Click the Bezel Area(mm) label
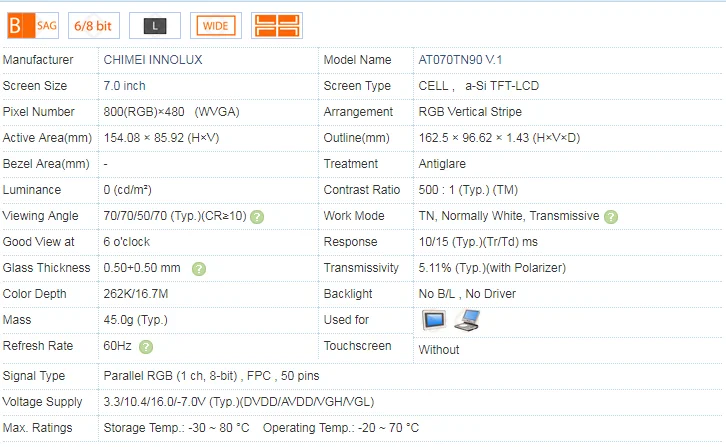 point(46,164)
